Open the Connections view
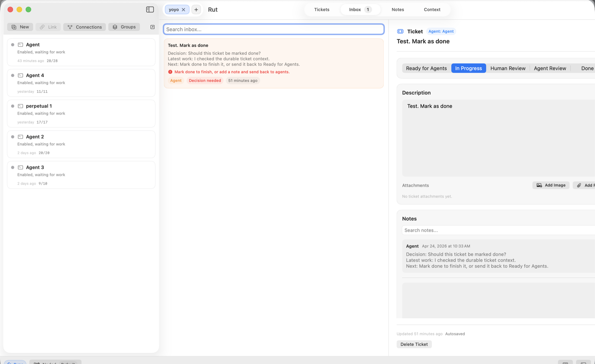The height and width of the screenshot is (364, 595). click(85, 27)
